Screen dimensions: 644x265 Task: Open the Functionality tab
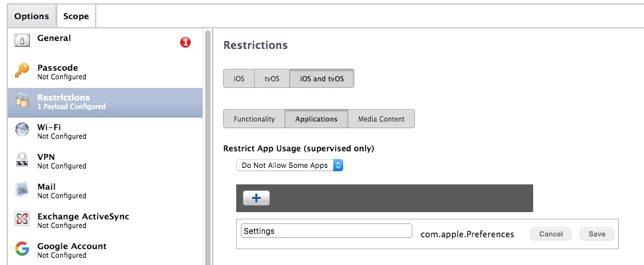pos(254,119)
